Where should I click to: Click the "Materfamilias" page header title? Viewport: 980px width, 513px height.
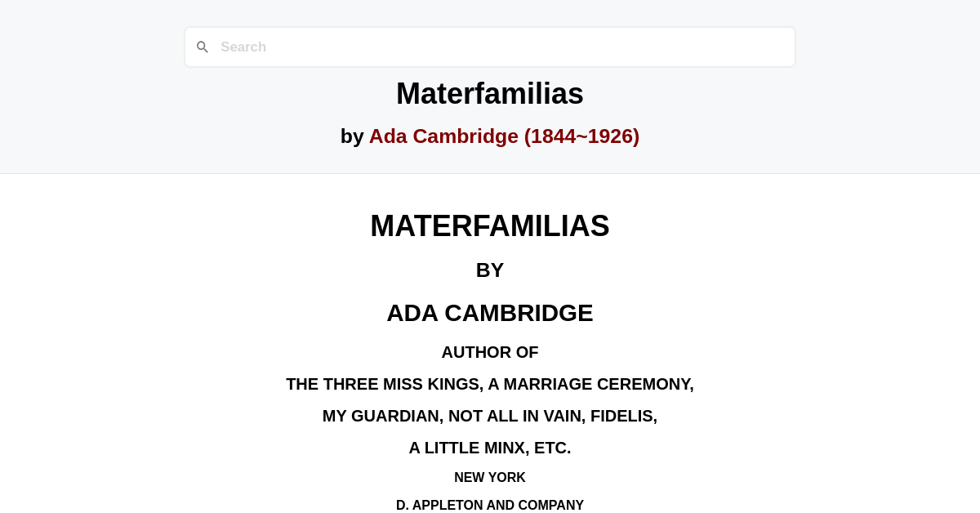pos(490,93)
